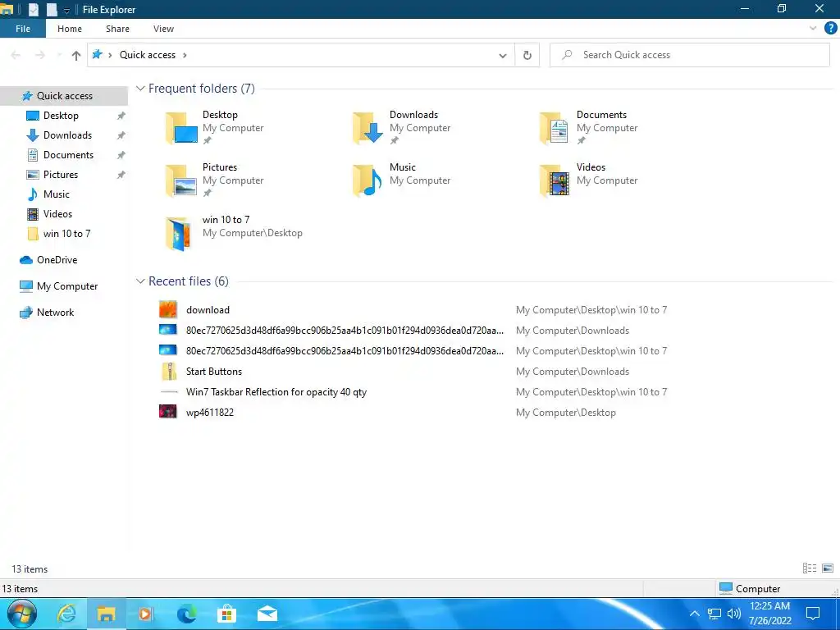Image resolution: width=840 pixels, height=630 pixels.
Task: Select Music in the navigation pane
Action: [x=57, y=194]
